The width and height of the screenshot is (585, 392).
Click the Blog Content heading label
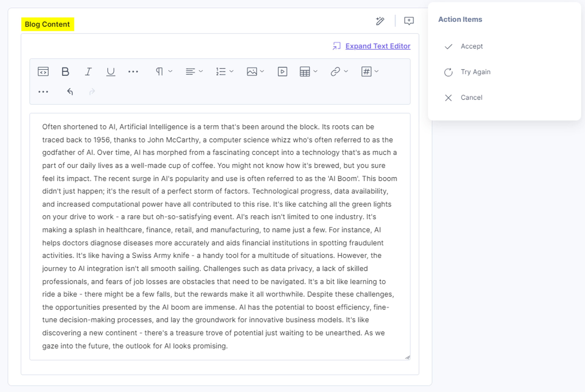[48, 24]
